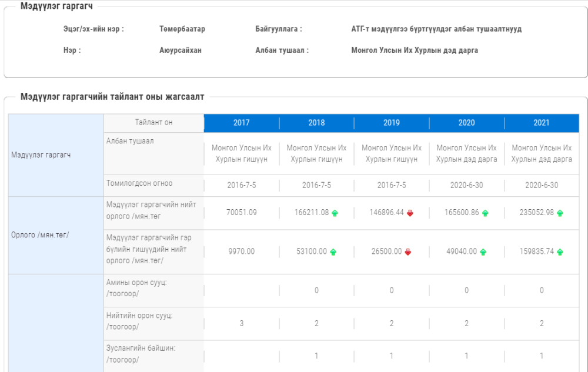Select the 2018 year column header
This screenshot has height=372, width=588.
[x=316, y=123]
